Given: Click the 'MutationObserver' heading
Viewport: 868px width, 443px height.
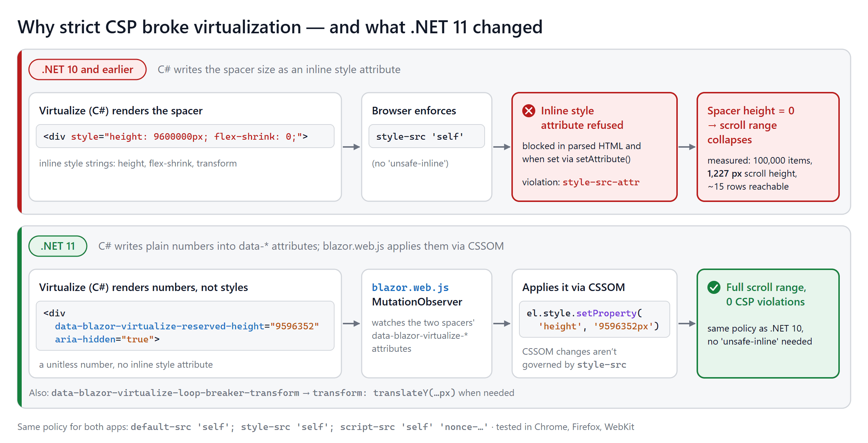Looking at the screenshot, I should coord(417,302).
